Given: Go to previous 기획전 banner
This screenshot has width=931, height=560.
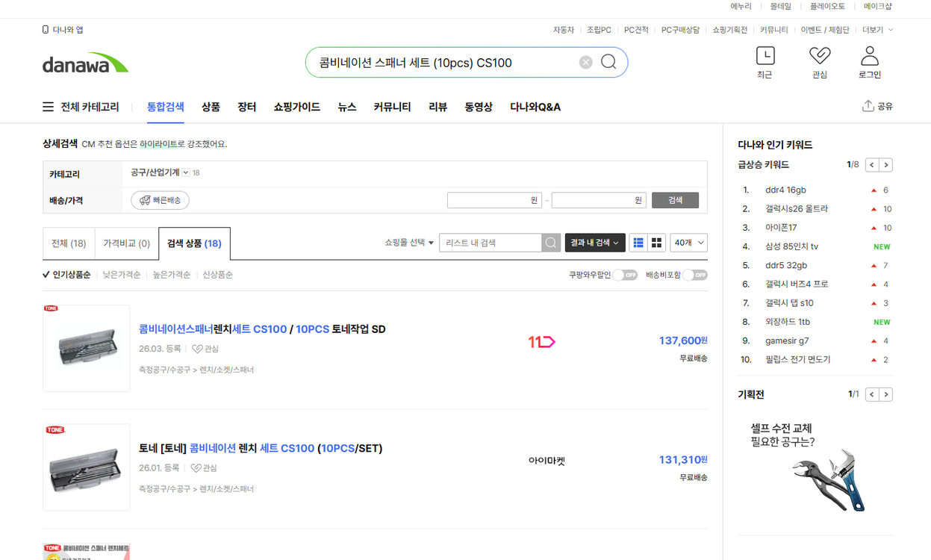Looking at the screenshot, I should (872, 394).
